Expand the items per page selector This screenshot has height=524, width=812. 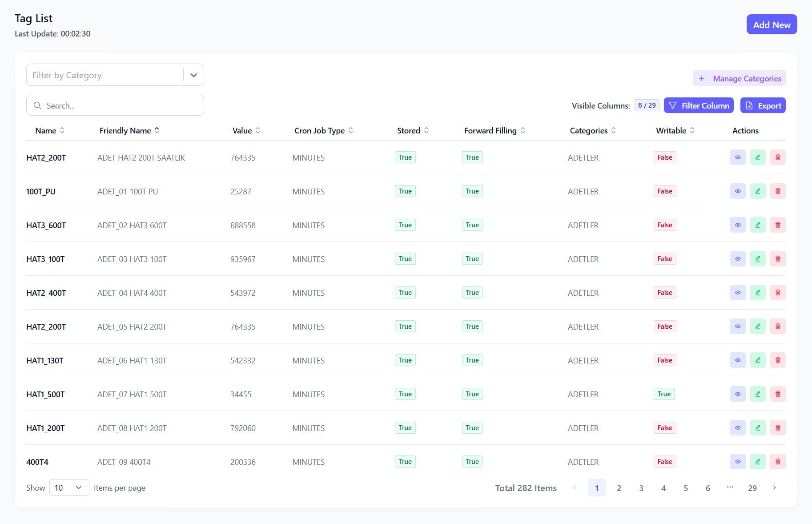pos(69,488)
